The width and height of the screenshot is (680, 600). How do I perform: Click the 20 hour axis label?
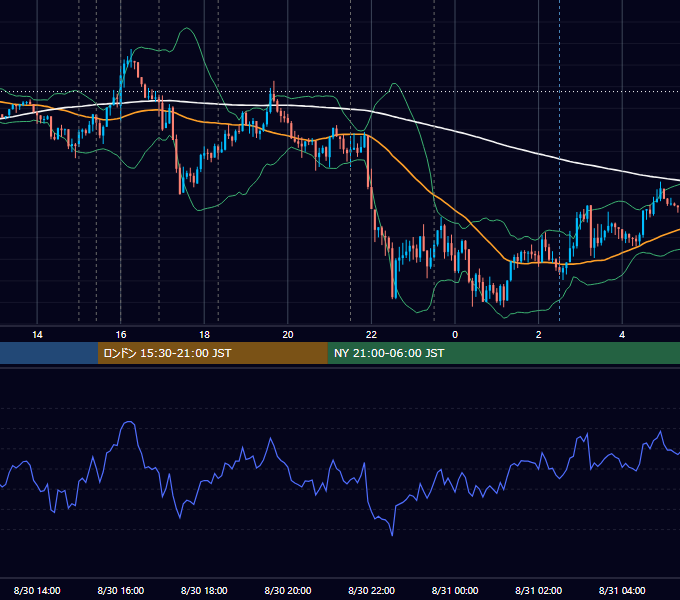[288, 335]
